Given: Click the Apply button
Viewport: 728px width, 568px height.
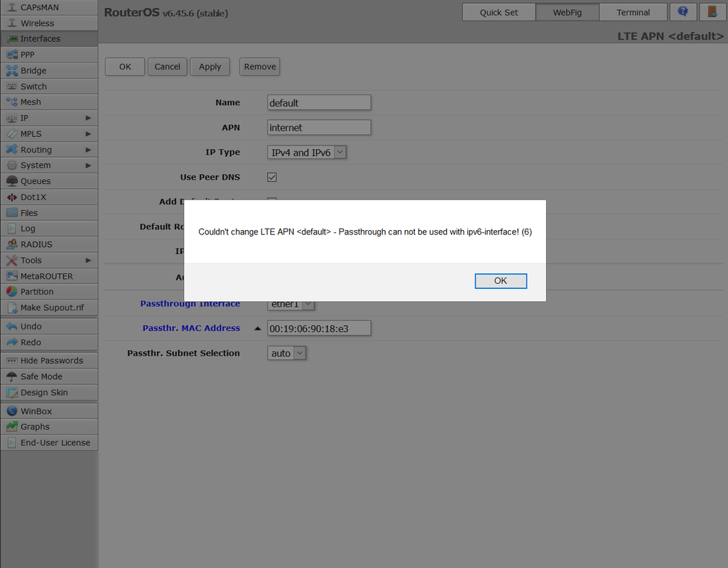Looking at the screenshot, I should pos(210,66).
